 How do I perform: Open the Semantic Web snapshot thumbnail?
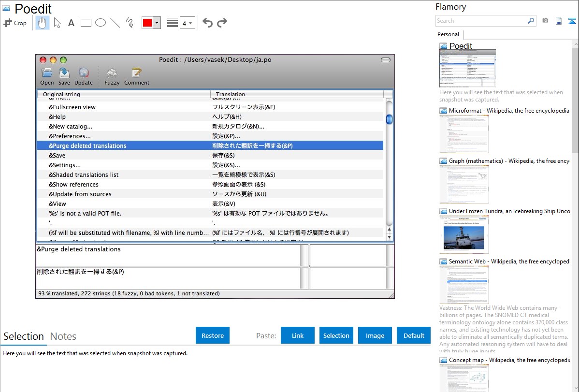point(464,284)
